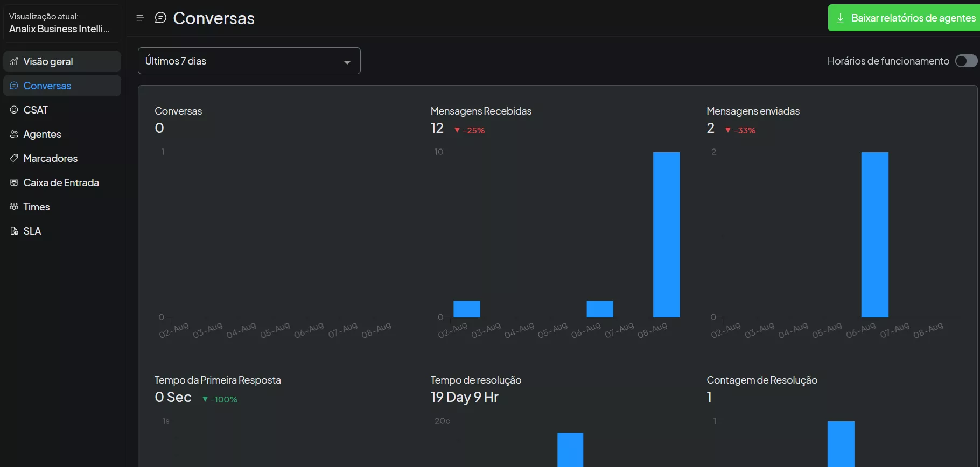Click the Tempo da Primeira Resposta title
This screenshot has width=980, height=467.
(218, 380)
